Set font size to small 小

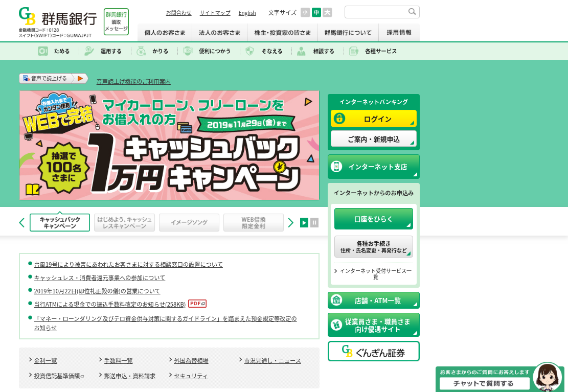pos(305,12)
